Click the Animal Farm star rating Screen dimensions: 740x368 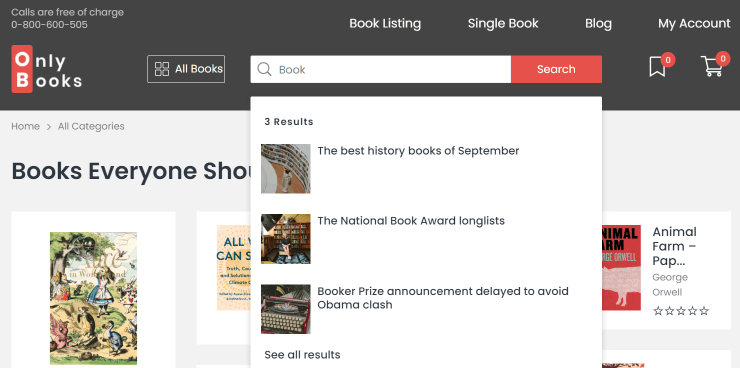[x=681, y=311]
